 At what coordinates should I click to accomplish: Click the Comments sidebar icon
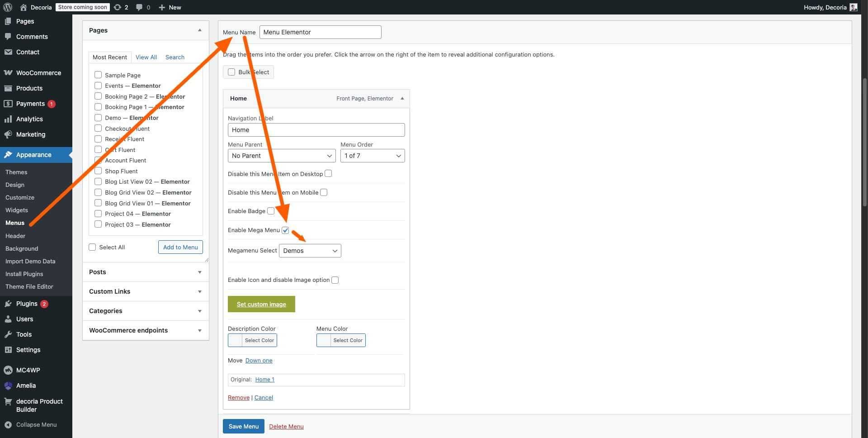point(8,37)
